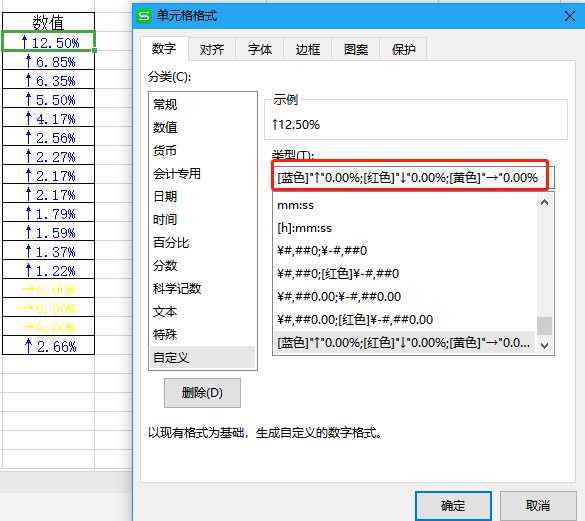Select the spreadsheet cell showing ↑2.56%
The width and height of the screenshot is (585, 521).
(x=49, y=137)
